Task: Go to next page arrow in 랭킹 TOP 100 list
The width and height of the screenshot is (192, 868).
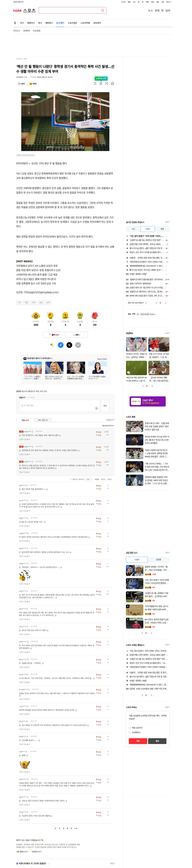Action: click(x=166, y=303)
